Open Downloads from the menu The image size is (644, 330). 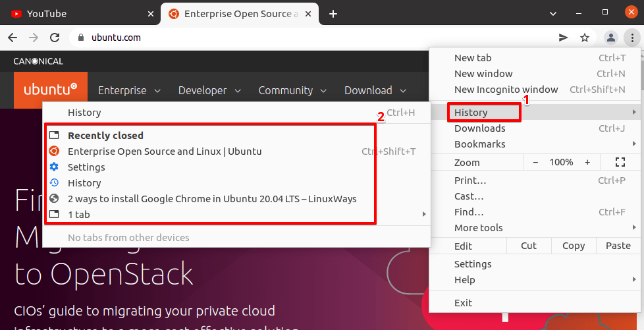click(535, 128)
